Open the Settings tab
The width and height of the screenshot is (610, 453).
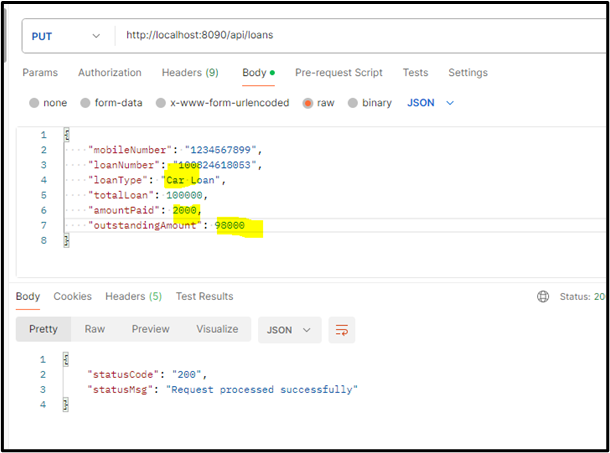pos(467,73)
